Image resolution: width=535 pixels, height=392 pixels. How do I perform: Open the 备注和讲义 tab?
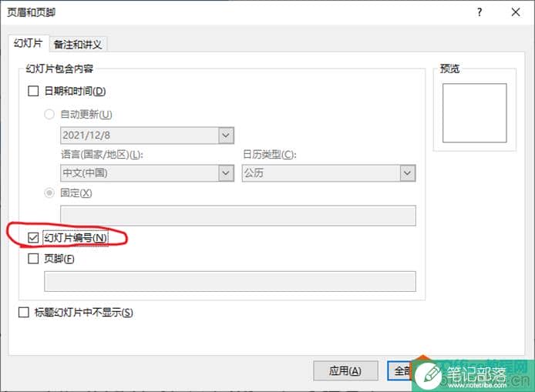click(x=78, y=45)
